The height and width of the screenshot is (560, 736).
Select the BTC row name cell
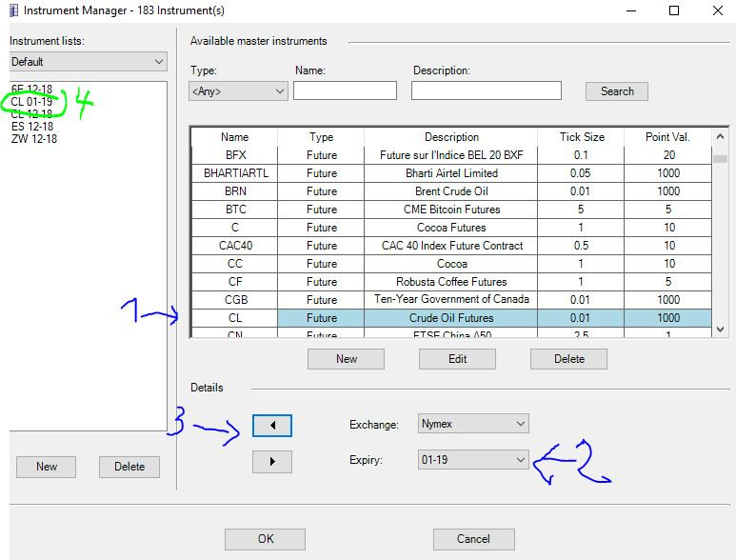234,210
